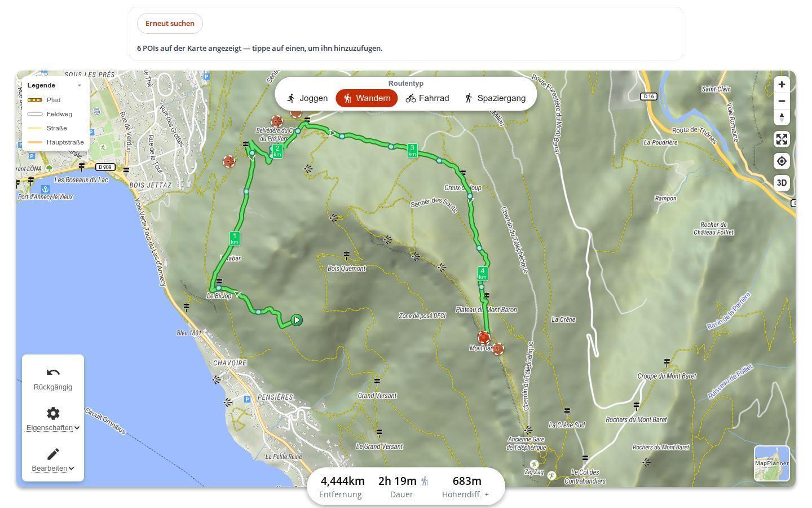Zoom in with the plus button
812x508 pixels.
[782, 85]
